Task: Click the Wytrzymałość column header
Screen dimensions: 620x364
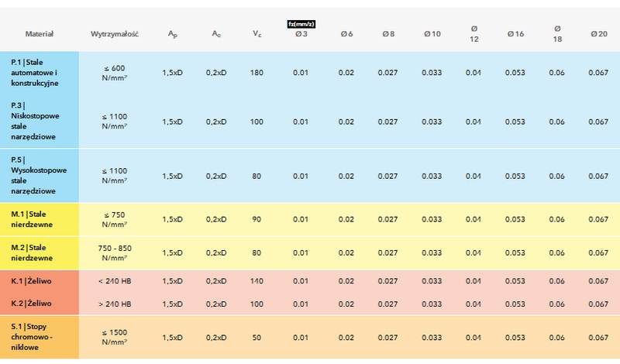Action: (114, 35)
